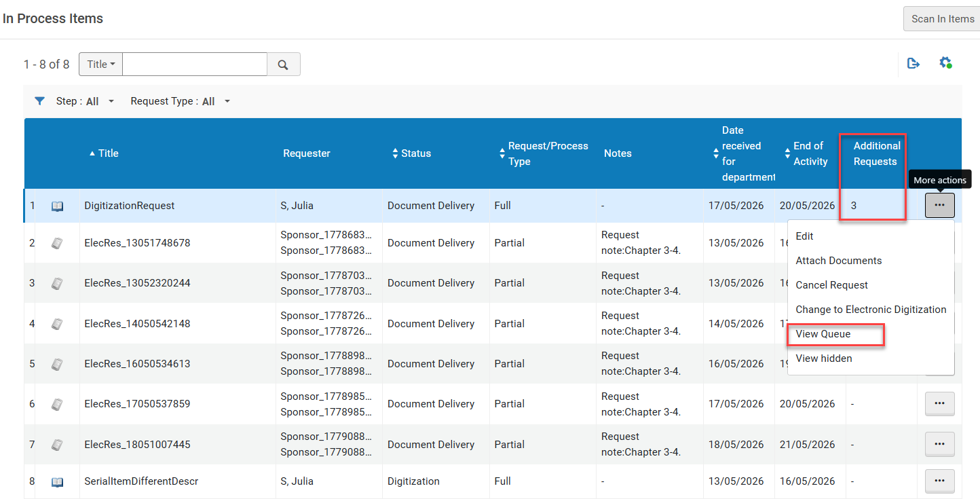
Task: Choose Edit from the actions menu
Action: pos(804,236)
